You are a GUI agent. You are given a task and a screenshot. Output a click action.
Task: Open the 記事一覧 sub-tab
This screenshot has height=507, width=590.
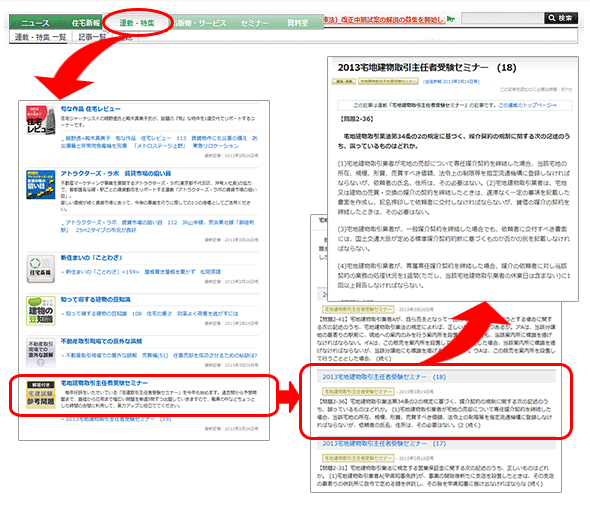(x=92, y=37)
